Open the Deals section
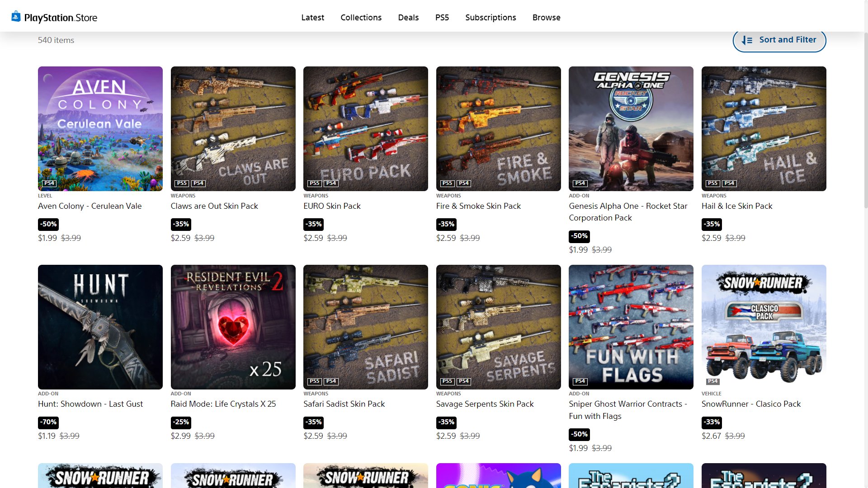 tap(408, 18)
